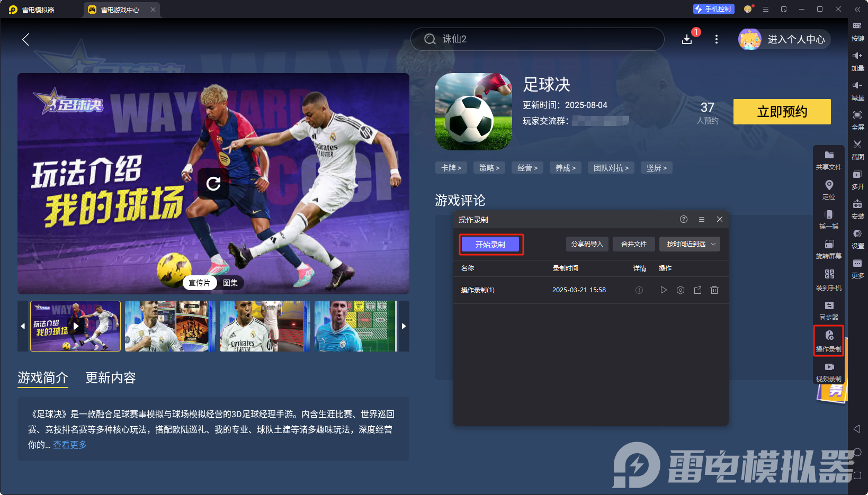Delete the 操作录制(1) recording

click(x=714, y=290)
